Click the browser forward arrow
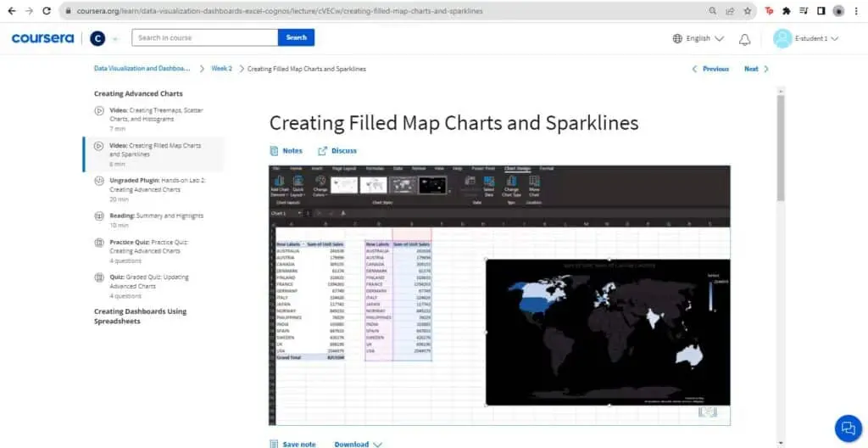The image size is (868, 448). point(30,10)
